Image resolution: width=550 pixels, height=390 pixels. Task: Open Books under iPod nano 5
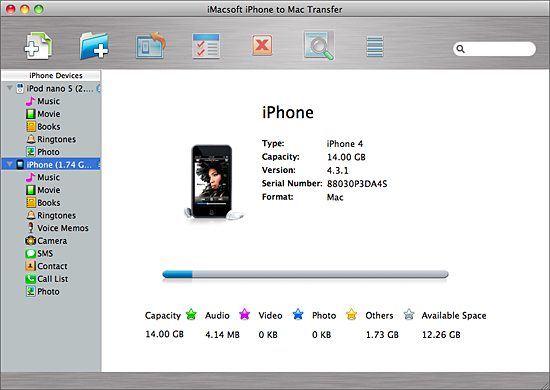click(43, 127)
